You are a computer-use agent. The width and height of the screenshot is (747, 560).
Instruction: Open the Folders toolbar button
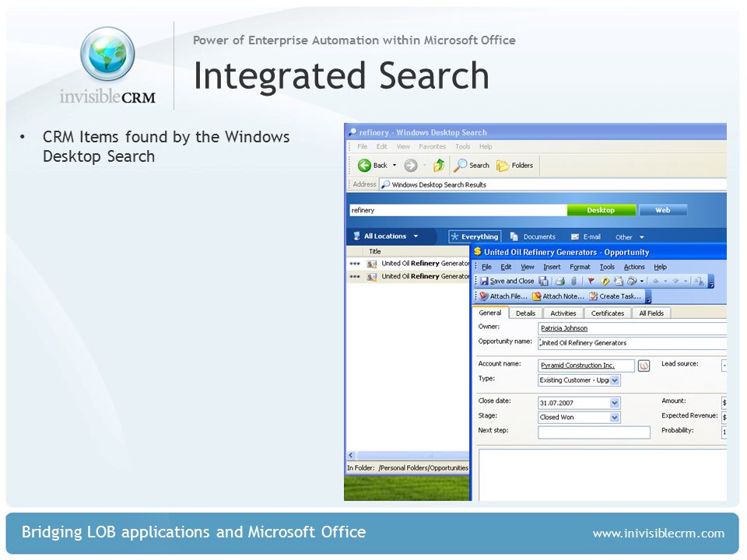(514, 165)
